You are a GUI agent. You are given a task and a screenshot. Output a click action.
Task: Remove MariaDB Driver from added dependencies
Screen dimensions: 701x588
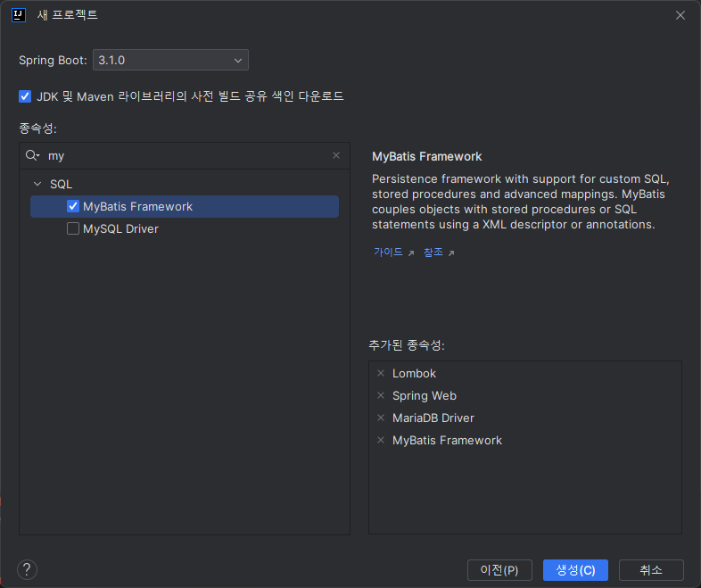(381, 418)
